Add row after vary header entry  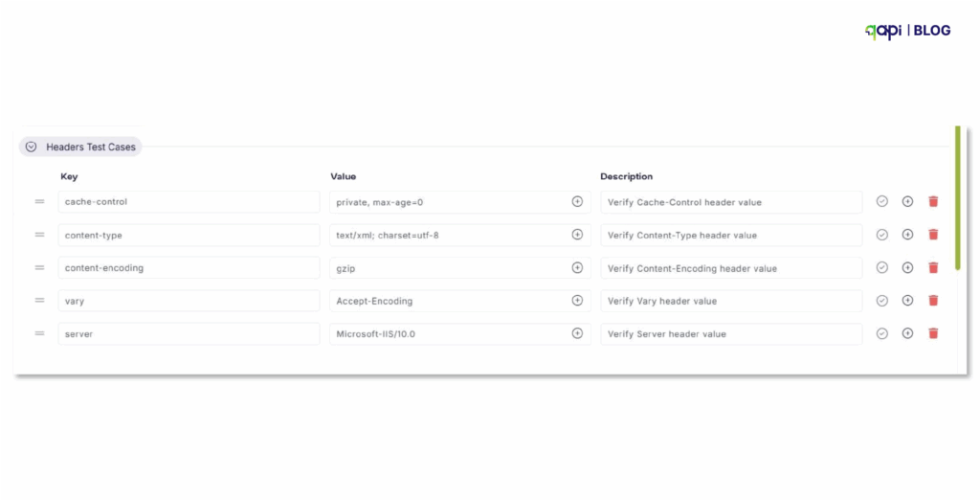[x=907, y=301]
